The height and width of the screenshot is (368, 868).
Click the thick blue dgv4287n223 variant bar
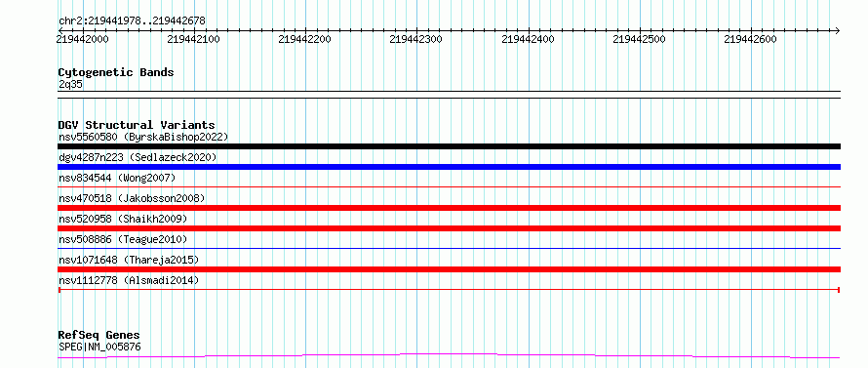pos(449,167)
